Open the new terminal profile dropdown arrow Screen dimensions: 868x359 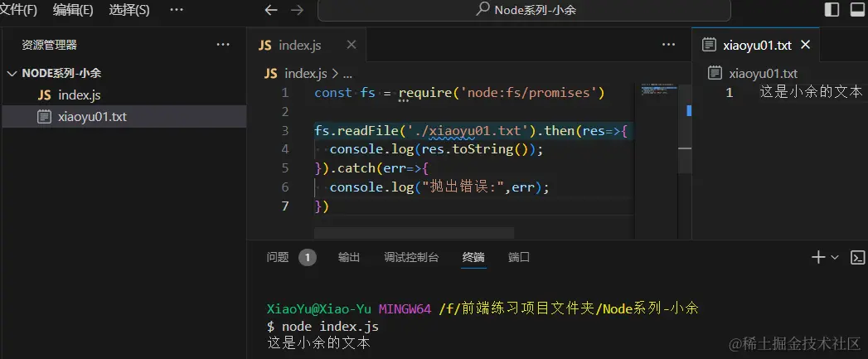point(835,257)
